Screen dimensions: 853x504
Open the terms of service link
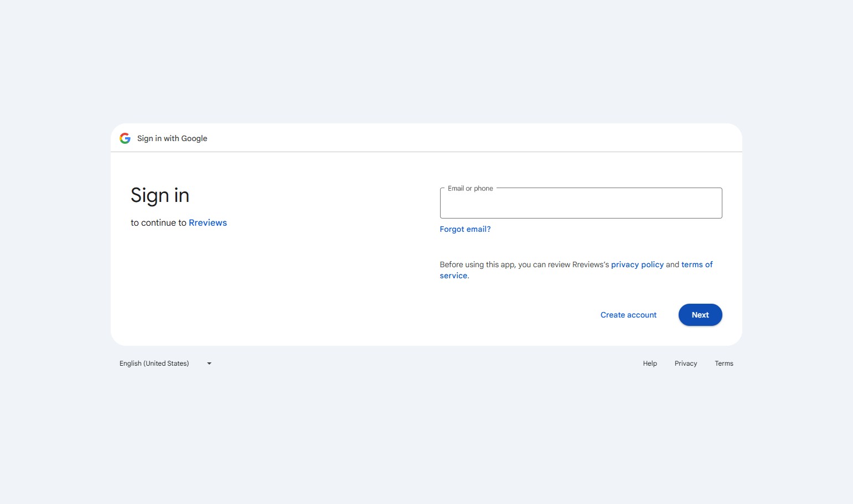pos(697,264)
